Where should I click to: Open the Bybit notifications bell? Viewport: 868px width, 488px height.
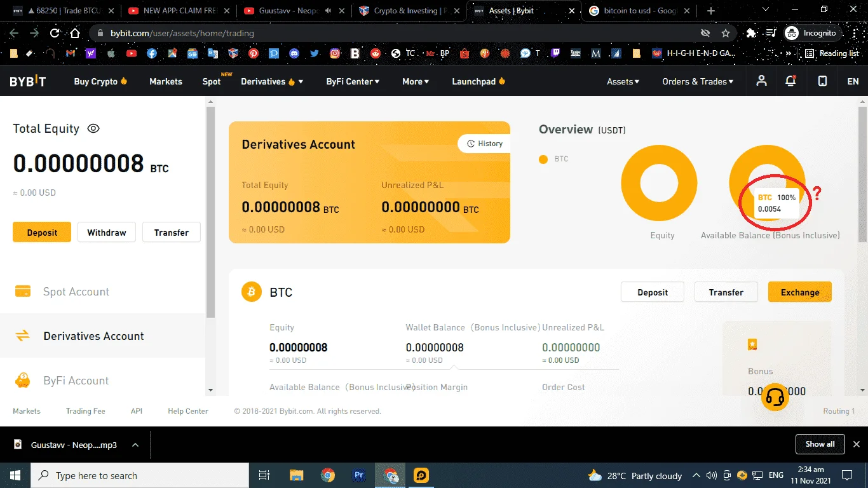coord(791,81)
